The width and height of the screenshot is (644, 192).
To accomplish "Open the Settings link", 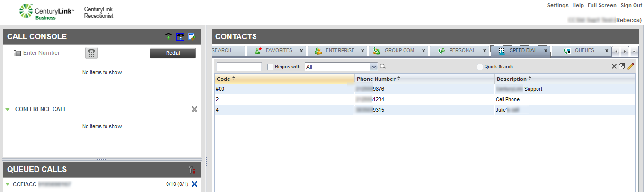I will 558,6.
